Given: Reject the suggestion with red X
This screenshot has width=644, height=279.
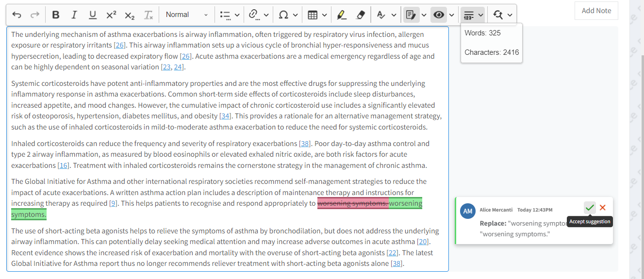Looking at the screenshot, I should [603, 208].
